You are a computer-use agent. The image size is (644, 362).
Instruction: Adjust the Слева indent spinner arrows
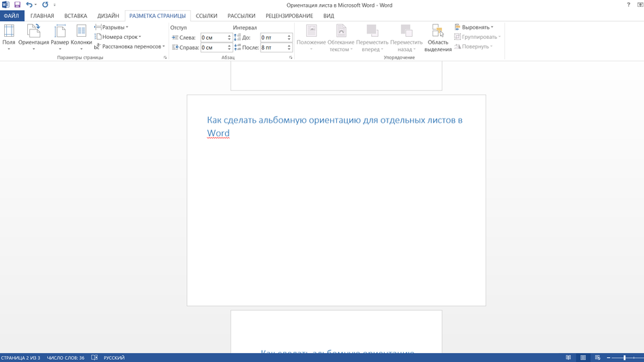coord(229,37)
